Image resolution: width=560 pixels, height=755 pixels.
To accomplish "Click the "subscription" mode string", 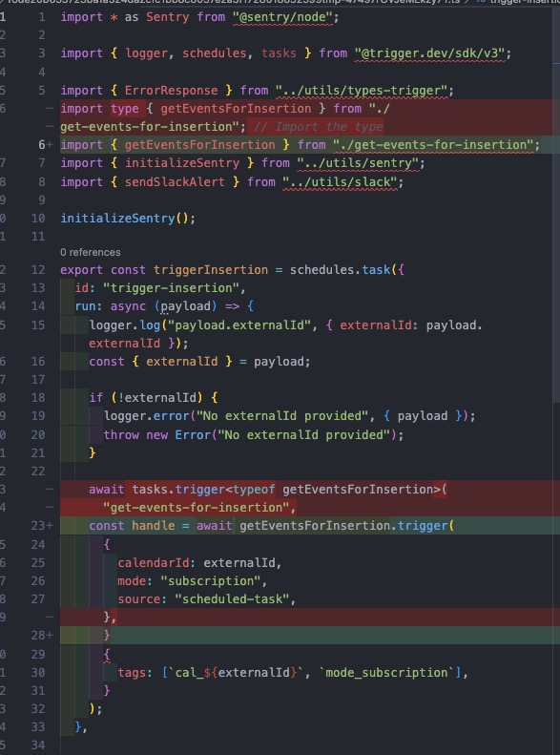I will [211, 581].
